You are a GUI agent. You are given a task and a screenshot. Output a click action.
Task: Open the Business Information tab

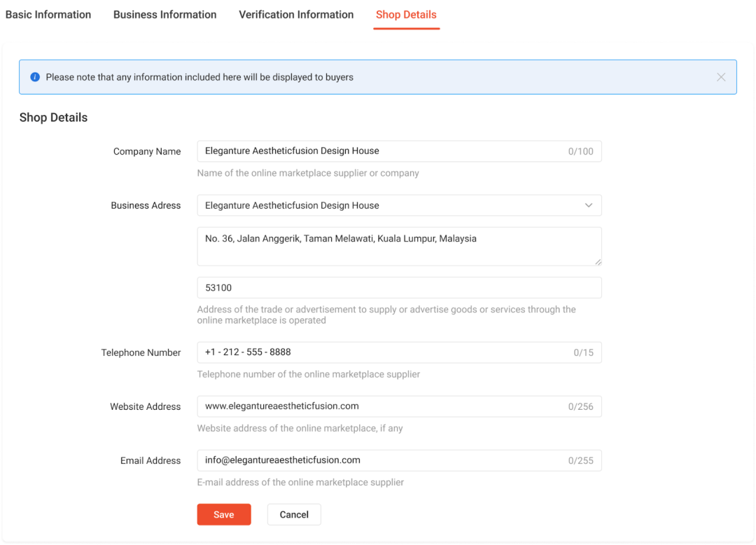click(x=164, y=15)
